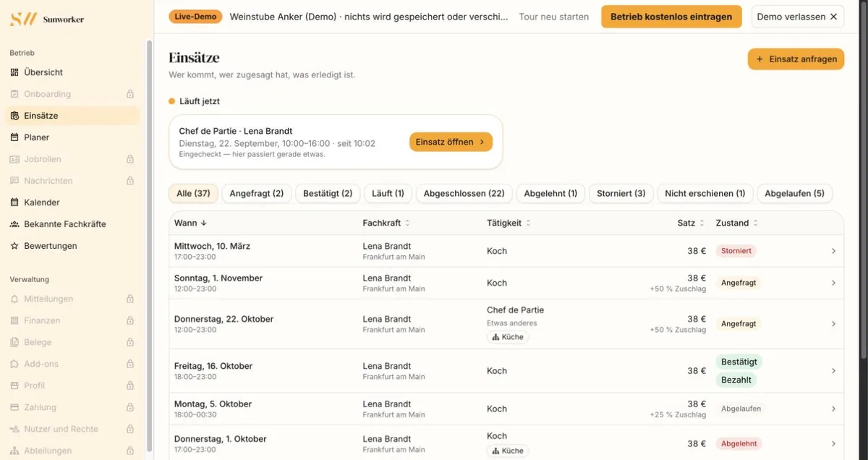868x460 pixels.
Task: Click the Mitteilungen bell icon
Action: [x=14, y=299]
